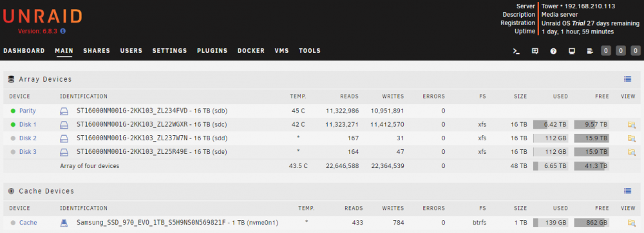Collapse the Array Devices section header
Screen dimensions: 644x233
tap(45, 79)
